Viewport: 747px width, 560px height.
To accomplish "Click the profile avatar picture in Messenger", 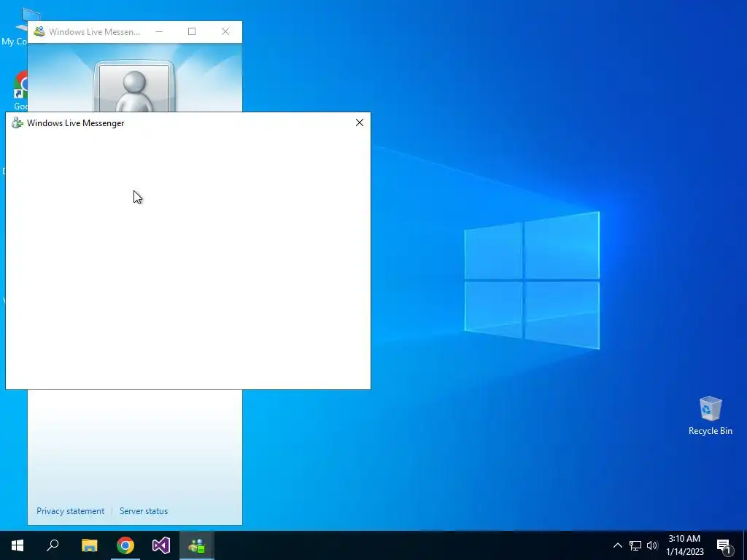I will click(x=134, y=88).
